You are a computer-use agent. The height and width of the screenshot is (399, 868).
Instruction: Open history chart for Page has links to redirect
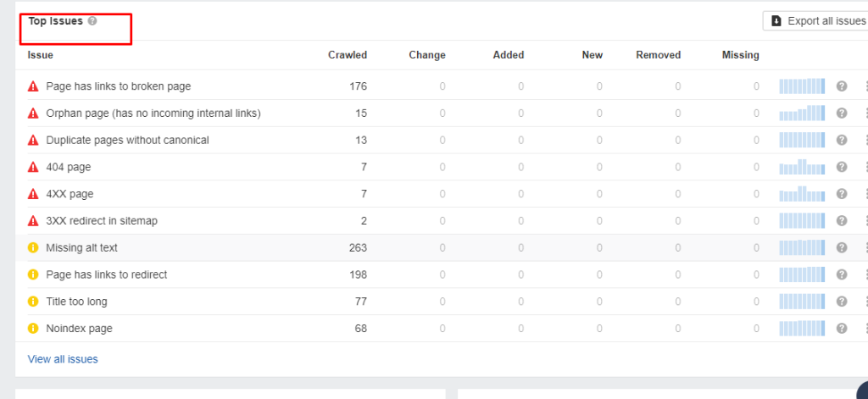coord(802,274)
